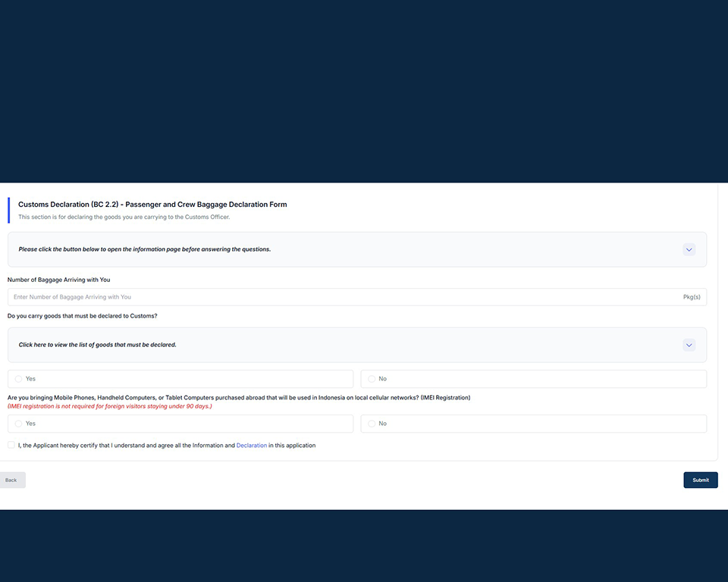Open the Declaration link
The height and width of the screenshot is (582, 728).
252,445
